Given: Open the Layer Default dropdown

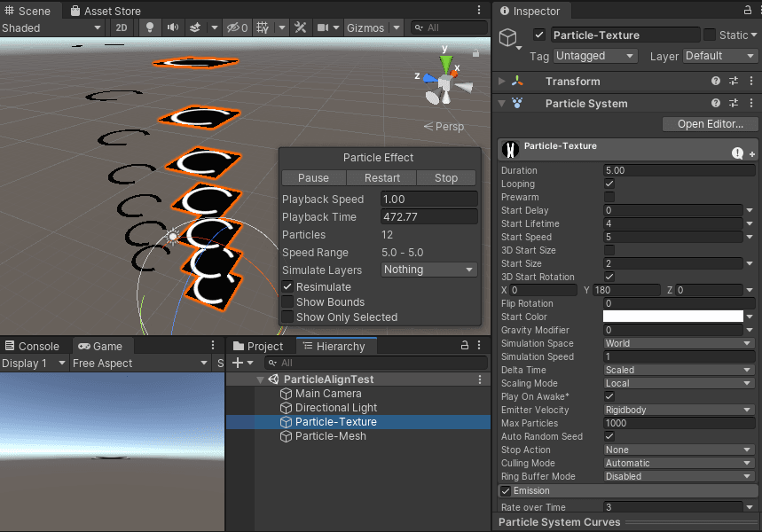Looking at the screenshot, I should [x=719, y=56].
